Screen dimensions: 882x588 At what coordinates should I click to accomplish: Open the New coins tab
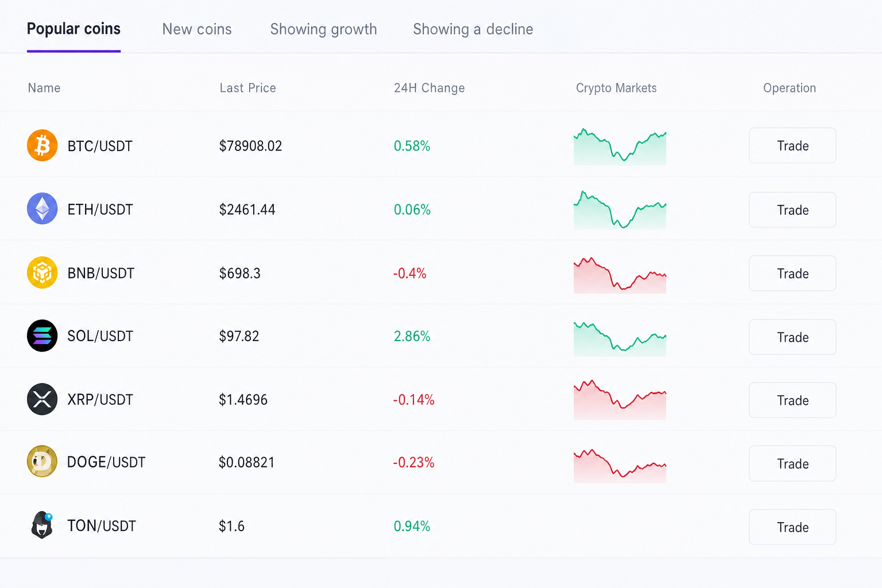197,29
